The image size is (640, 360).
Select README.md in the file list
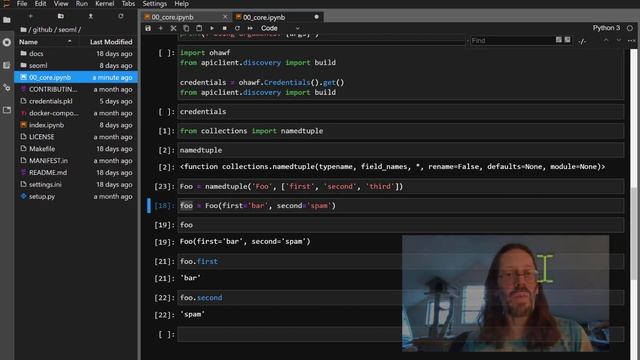[x=76, y=173]
